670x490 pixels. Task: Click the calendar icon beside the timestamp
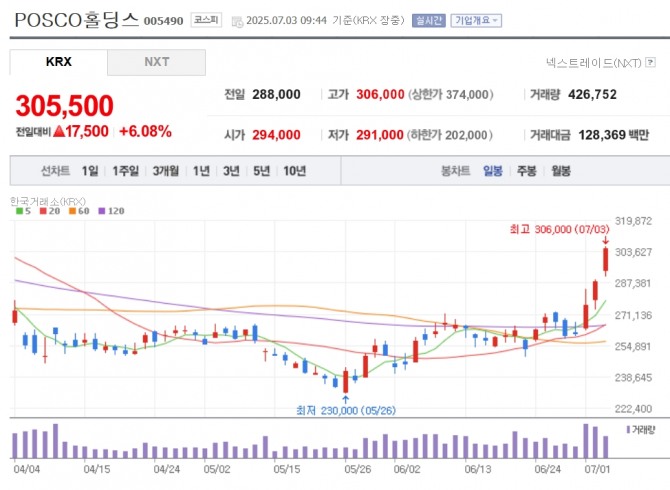[x=237, y=21]
